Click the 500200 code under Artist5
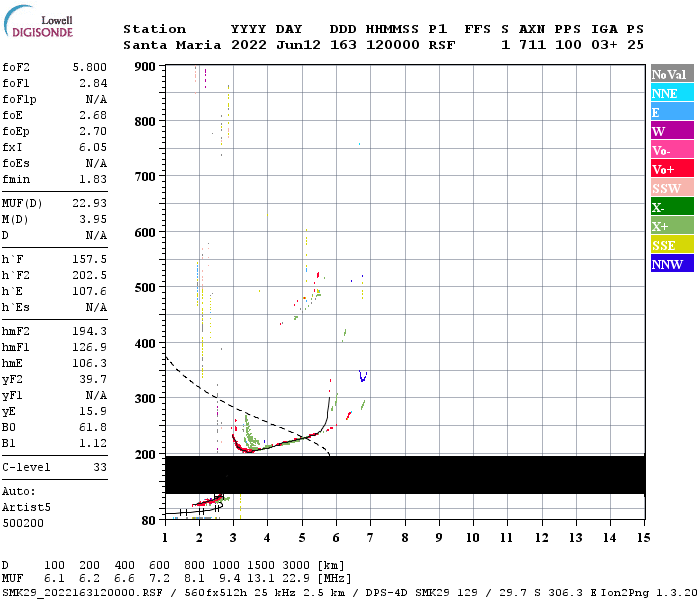Screen dimensions: 700x600 click(23, 523)
